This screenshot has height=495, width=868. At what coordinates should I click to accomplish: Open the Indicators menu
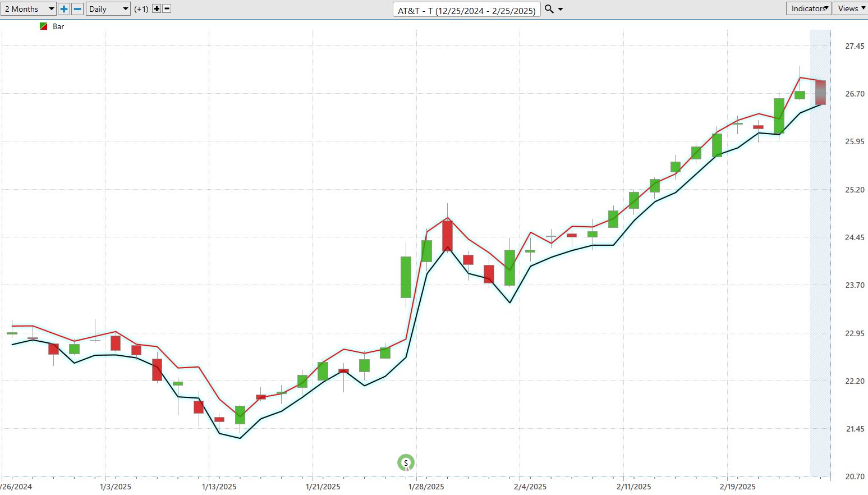tap(809, 8)
